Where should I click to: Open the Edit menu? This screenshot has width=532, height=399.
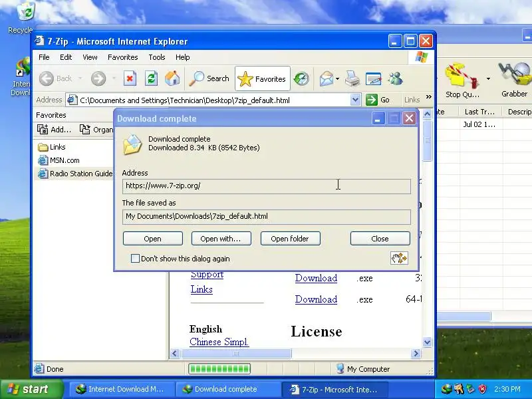coord(66,57)
